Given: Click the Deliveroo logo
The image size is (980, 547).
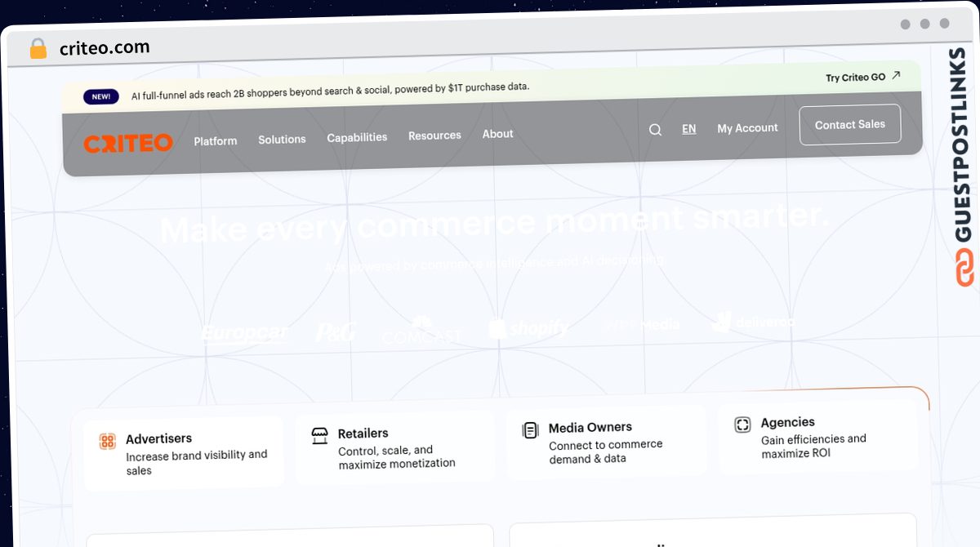Looking at the screenshot, I should [751, 322].
